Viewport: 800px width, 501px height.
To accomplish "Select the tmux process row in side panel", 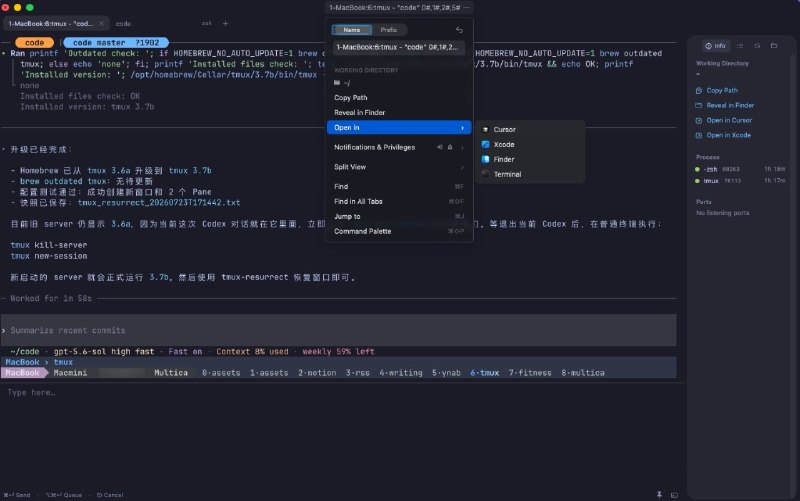I will [740, 181].
